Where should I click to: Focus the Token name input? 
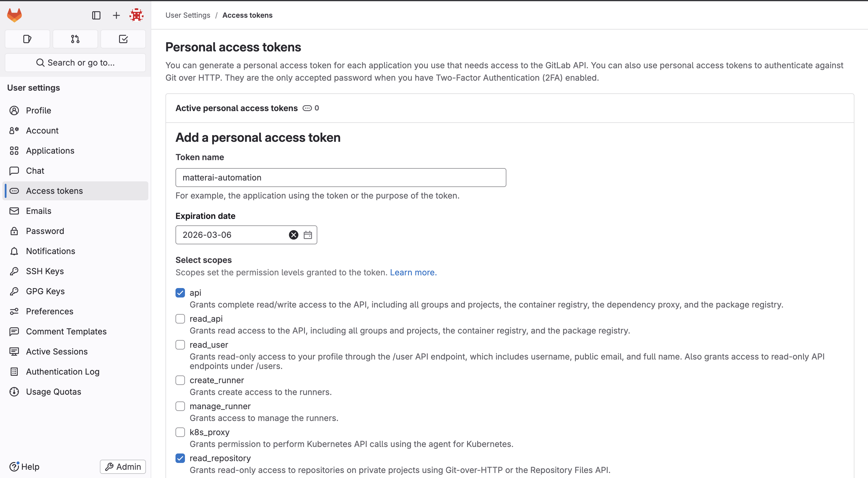340,178
